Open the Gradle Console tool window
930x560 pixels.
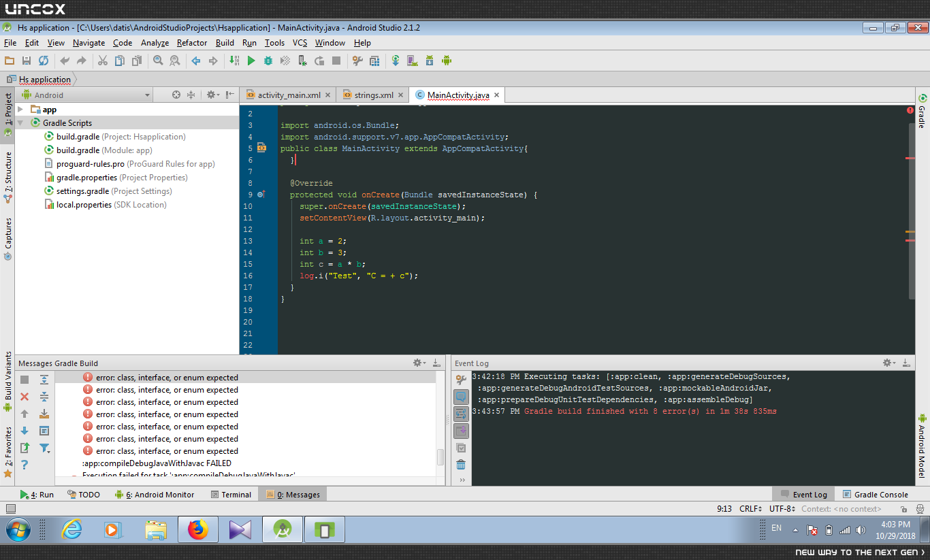click(876, 495)
